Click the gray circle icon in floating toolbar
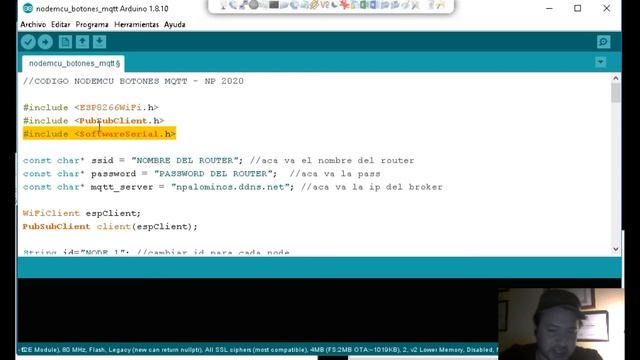640x360 pixels. [254, 5]
